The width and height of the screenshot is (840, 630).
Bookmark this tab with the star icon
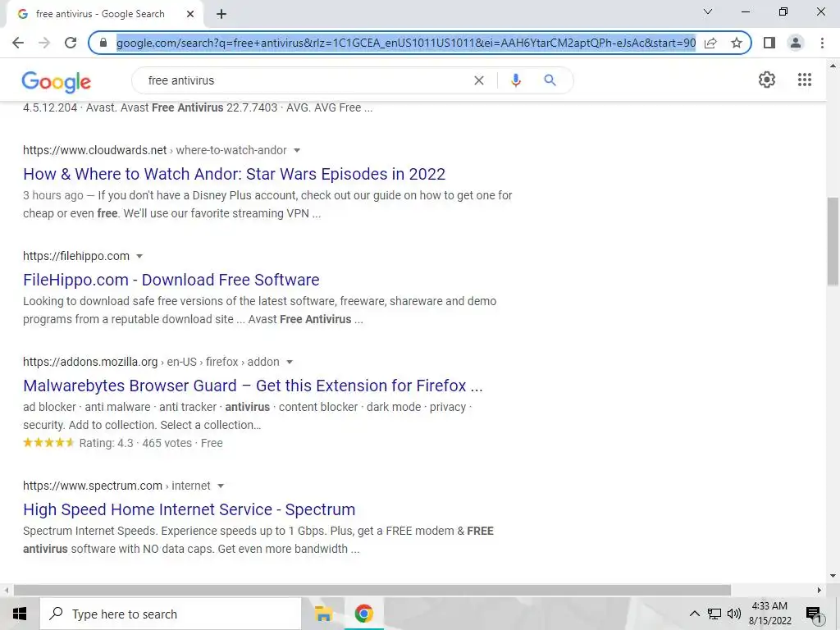pos(737,43)
